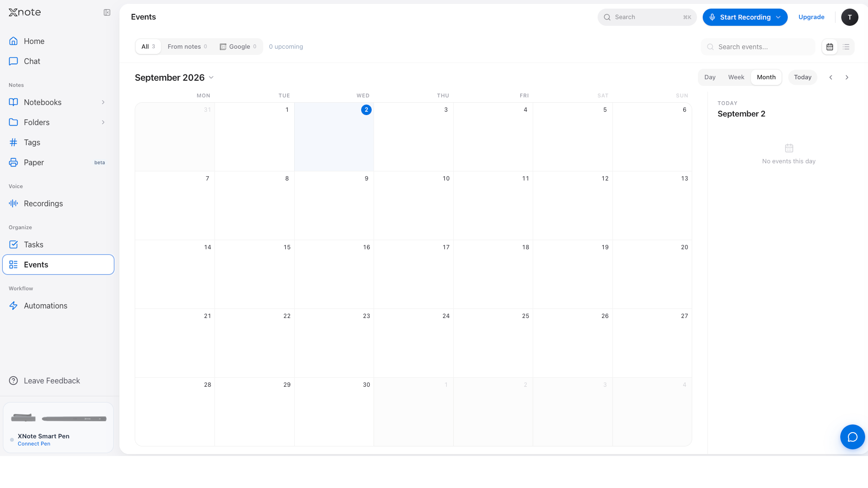Switch to calendar grid view
868x488 pixels.
pos(830,47)
